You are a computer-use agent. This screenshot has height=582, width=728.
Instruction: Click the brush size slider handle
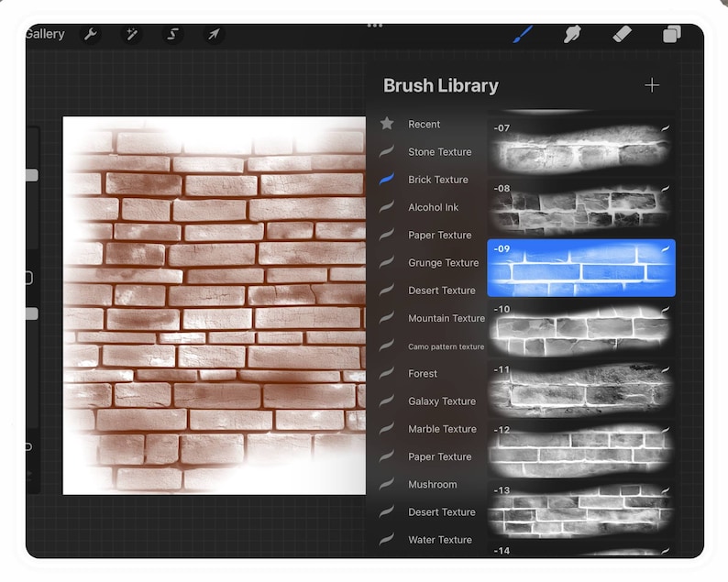point(32,175)
